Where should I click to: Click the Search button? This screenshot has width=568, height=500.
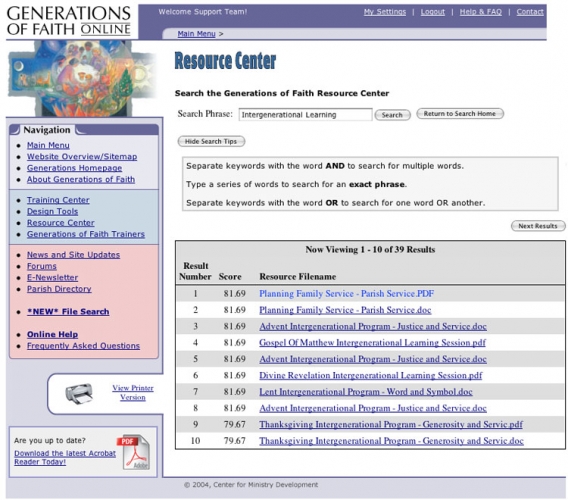coord(392,115)
